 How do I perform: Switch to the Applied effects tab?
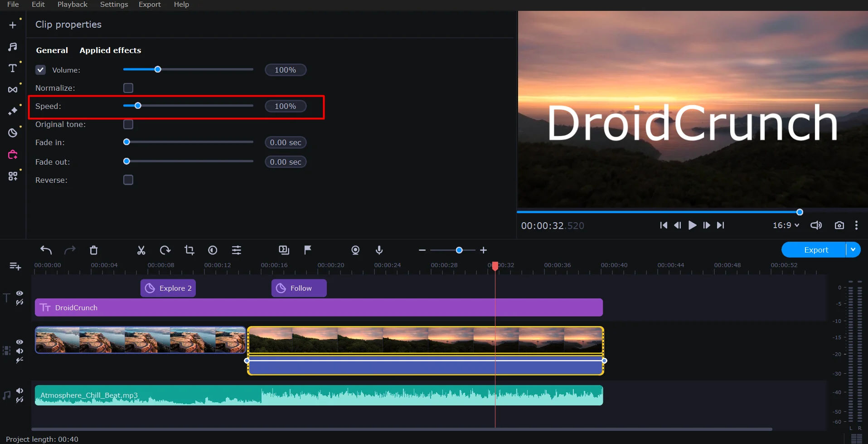110,50
